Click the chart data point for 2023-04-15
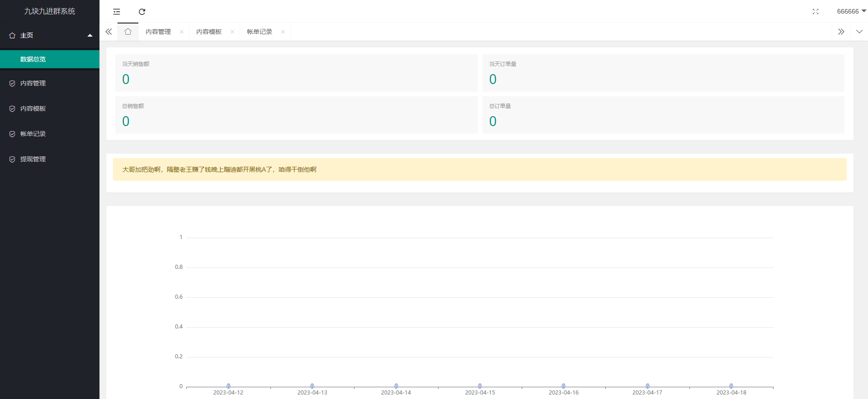 pos(480,386)
